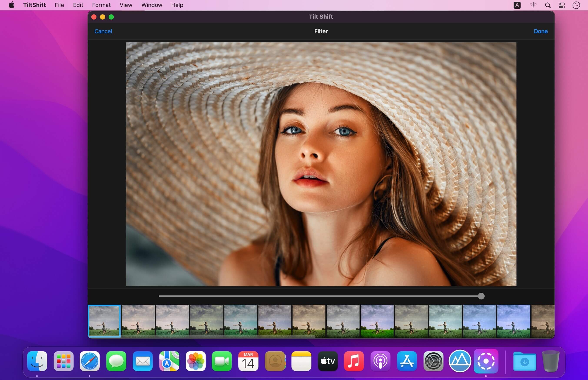Open Podcasts app in dock
Image resolution: width=588 pixels, height=380 pixels.
380,361
